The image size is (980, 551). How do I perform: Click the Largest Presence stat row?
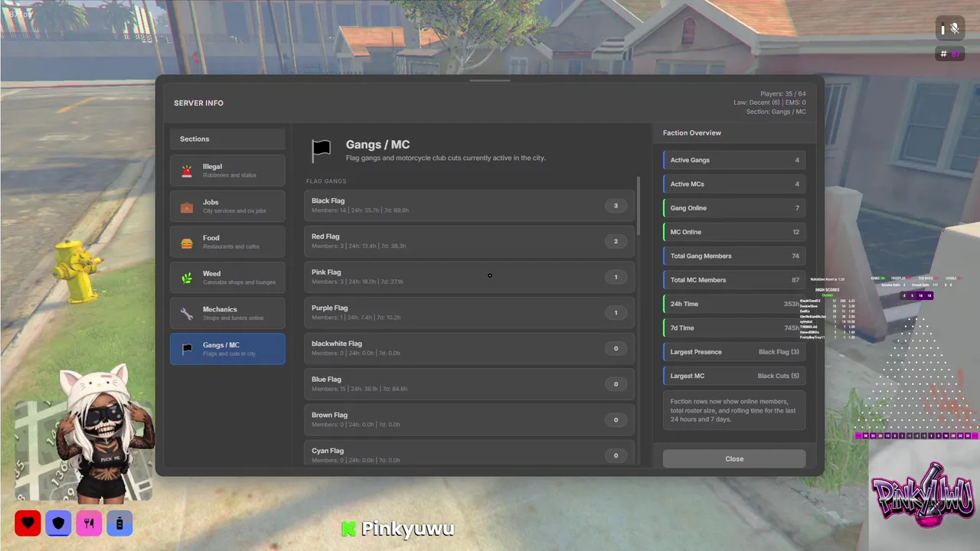pyautogui.click(x=734, y=352)
